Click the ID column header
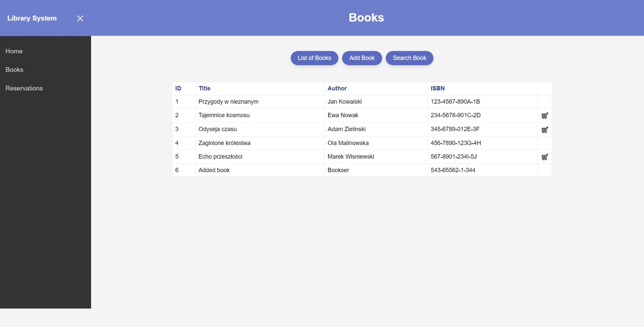Screen dimensions: 644x327 (178, 88)
